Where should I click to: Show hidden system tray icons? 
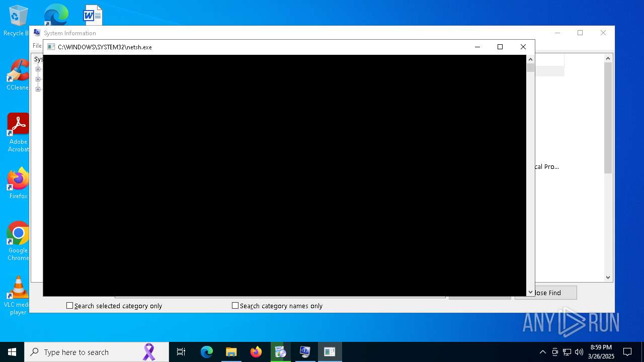pyautogui.click(x=542, y=352)
